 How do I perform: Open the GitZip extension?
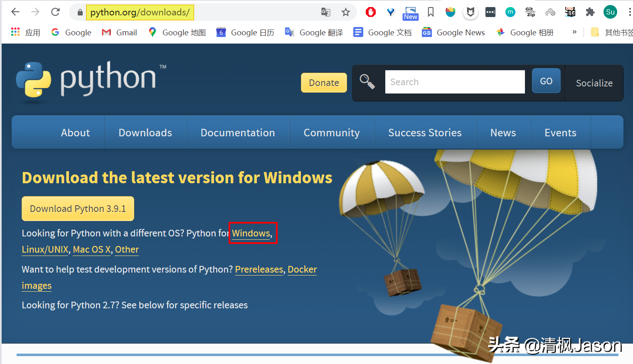(530, 12)
